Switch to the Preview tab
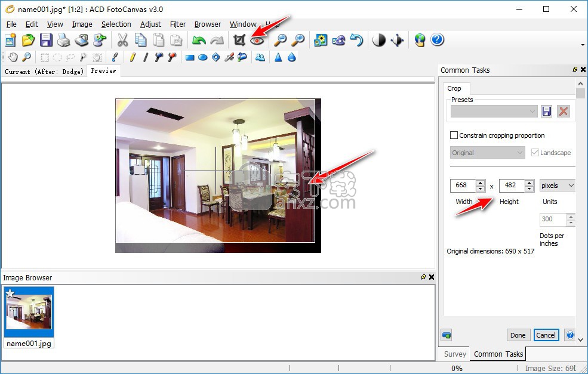 point(103,70)
